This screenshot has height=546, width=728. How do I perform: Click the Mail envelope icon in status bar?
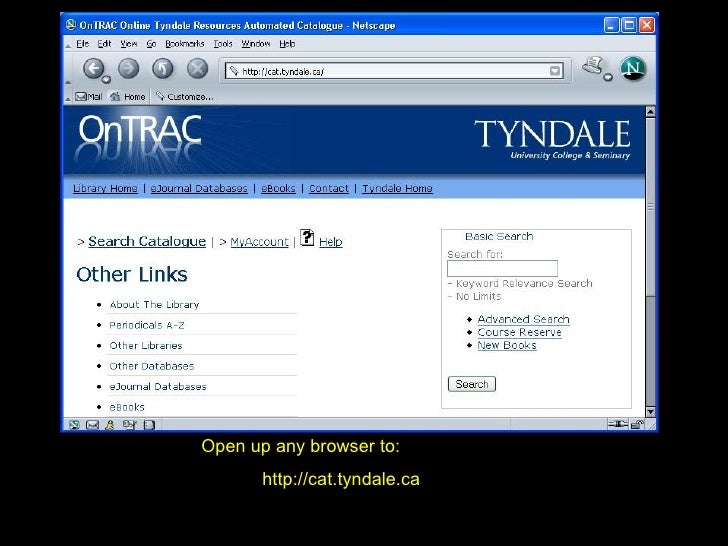[x=92, y=424]
